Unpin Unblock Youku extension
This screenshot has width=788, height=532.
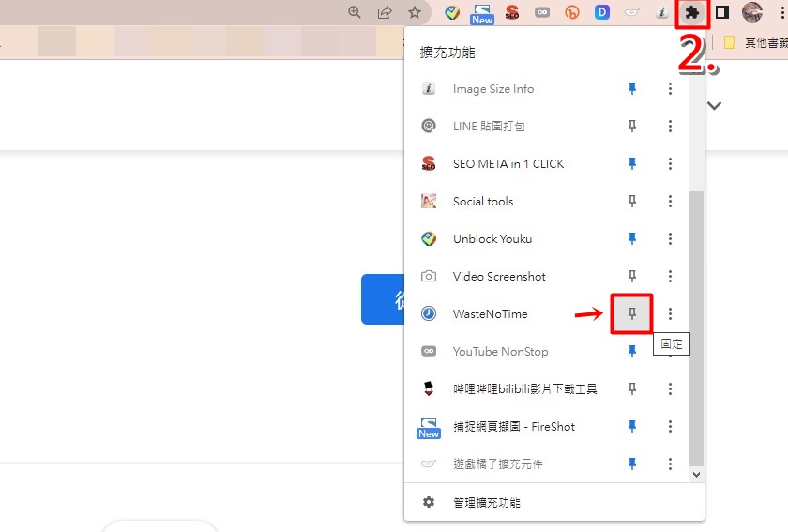click(632, 238)
